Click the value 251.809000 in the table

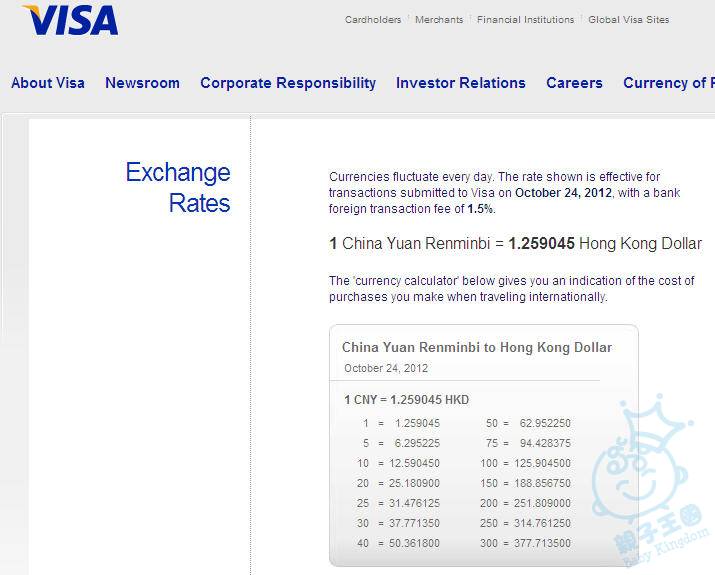(x=542, y=503)
